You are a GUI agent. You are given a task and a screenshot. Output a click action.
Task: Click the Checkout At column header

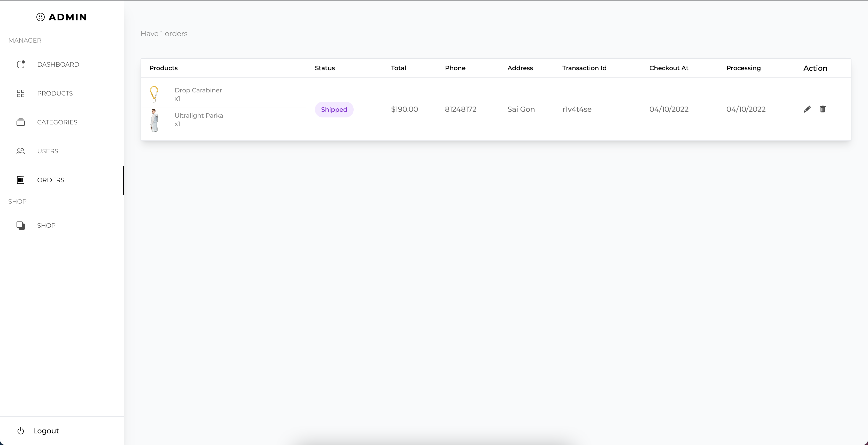(x=669, y=68)
